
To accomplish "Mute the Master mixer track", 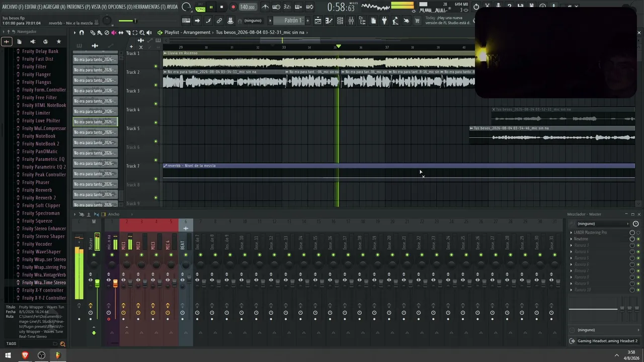I will (x=94, y=255).
